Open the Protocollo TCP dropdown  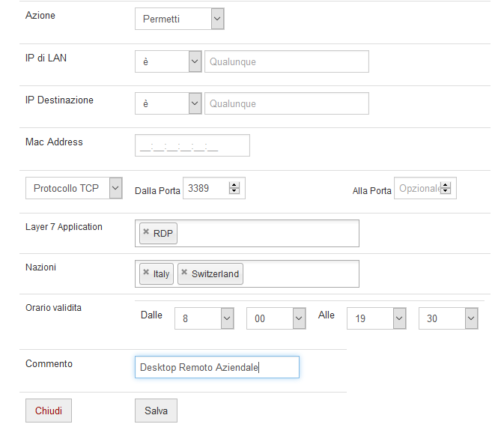pos(74,188)
